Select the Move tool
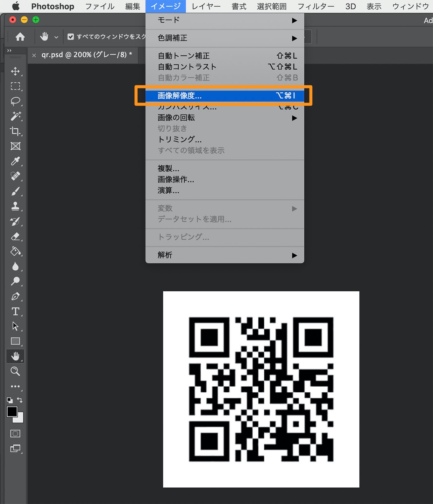Viewport: 433px width, 504px height. click(15, 71)
